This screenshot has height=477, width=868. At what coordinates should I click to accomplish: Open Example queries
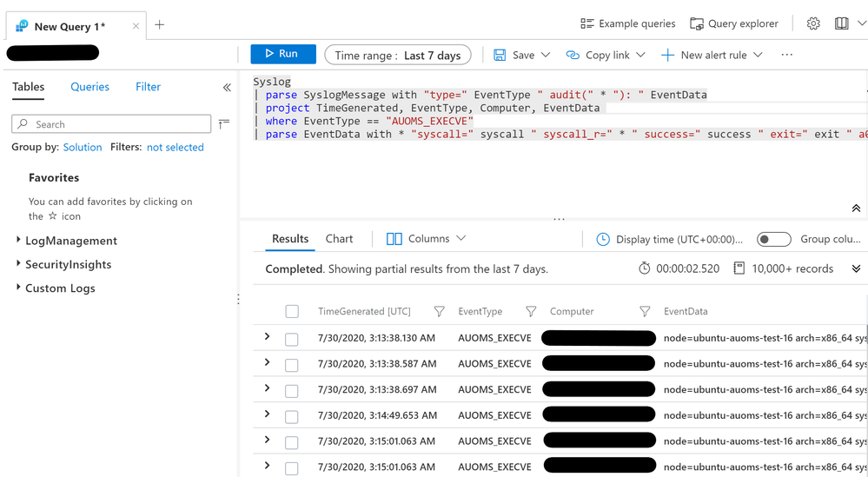click(627, 23)
